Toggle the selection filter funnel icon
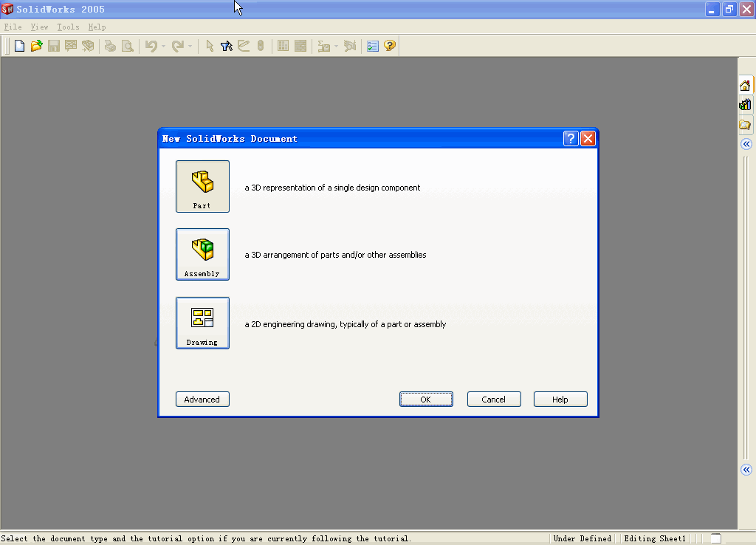 pos(227,46)
